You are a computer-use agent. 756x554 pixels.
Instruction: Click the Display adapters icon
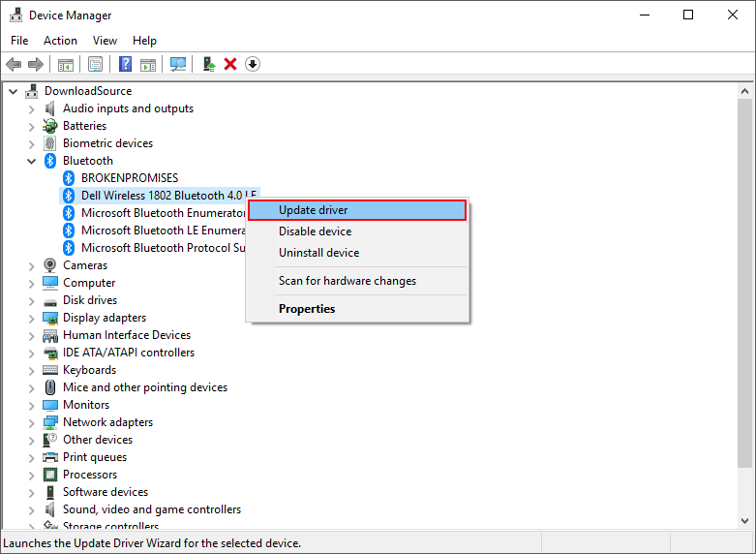pyautogui.click(x=50, y=318)
